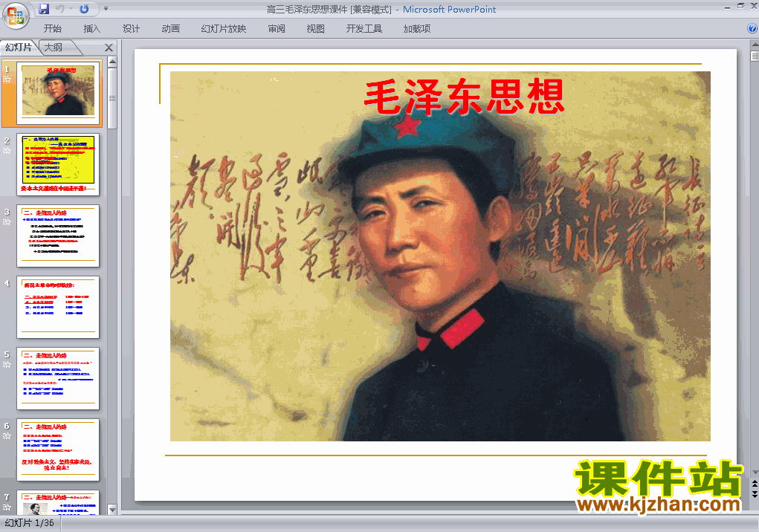This screenshot has height=532, width=759.
Task: Select slide 1 thumbnail with Mao portrait
Action: pos(59,92)
